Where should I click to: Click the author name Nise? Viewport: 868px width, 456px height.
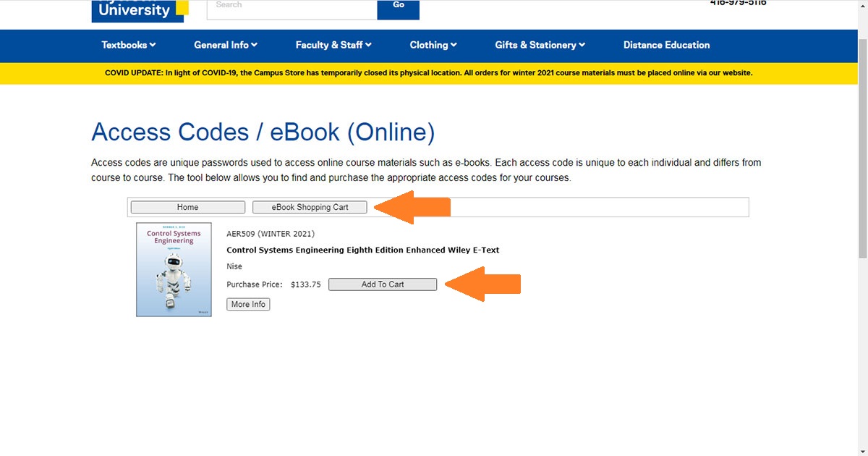point(234,266)
